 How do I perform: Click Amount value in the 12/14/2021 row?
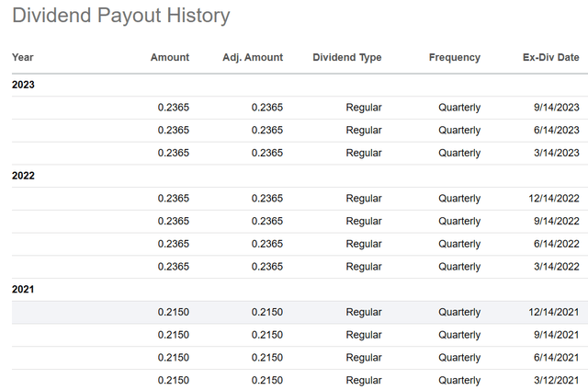point(174,312)
